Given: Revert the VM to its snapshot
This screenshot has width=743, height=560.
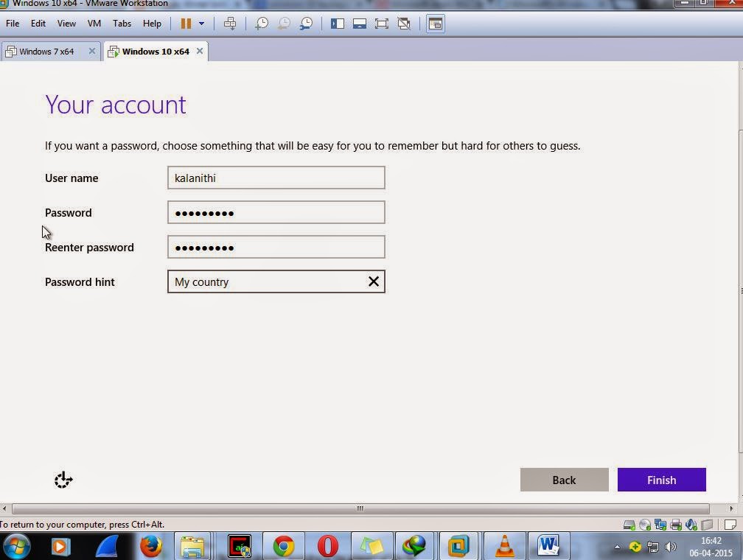Looking at the screenshot, I should pos(284,23).
